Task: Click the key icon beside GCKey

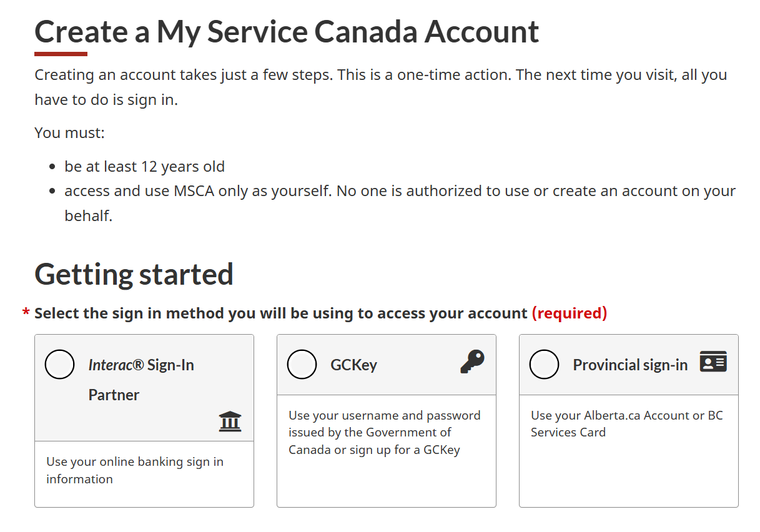Action: click(472, 362)
